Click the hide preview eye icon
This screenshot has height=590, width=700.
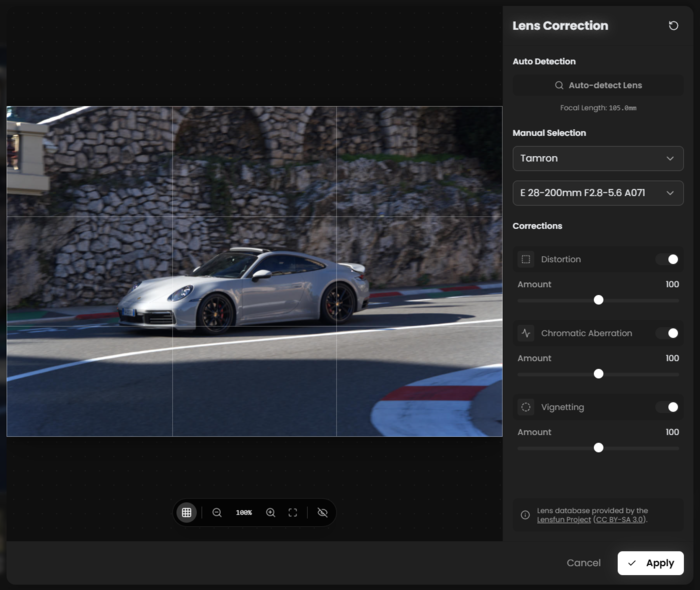322,512
